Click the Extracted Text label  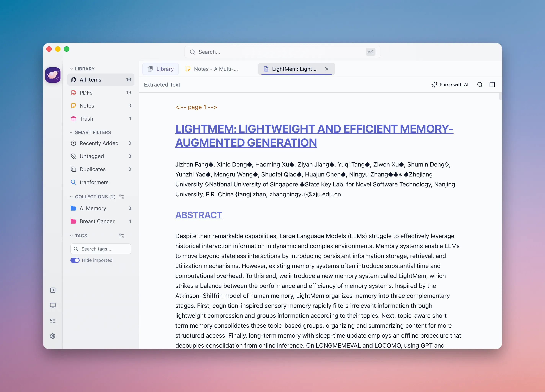[162, 85]
